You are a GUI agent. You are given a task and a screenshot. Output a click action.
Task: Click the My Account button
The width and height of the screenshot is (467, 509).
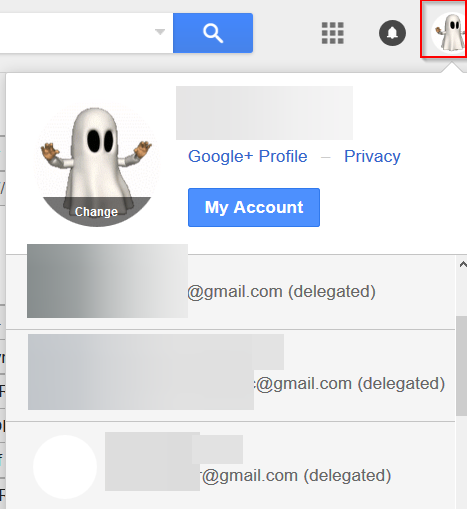coord(254,207)
